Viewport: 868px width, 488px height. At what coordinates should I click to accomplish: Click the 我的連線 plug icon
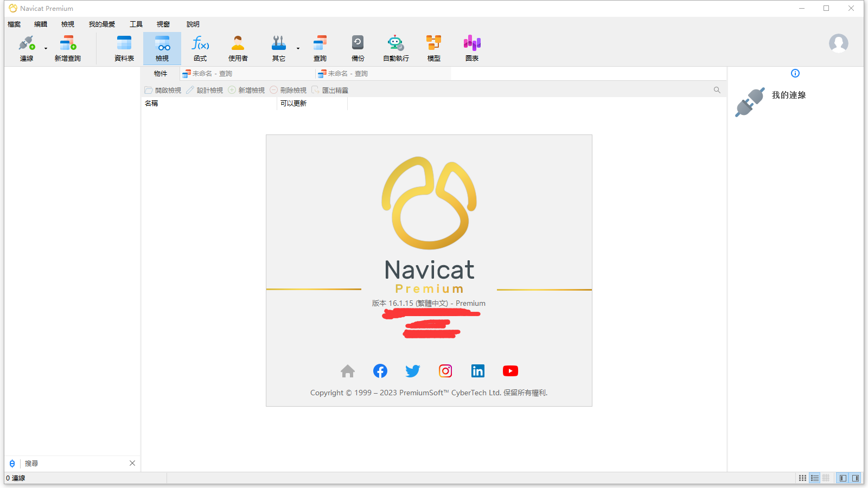(750, 102)
